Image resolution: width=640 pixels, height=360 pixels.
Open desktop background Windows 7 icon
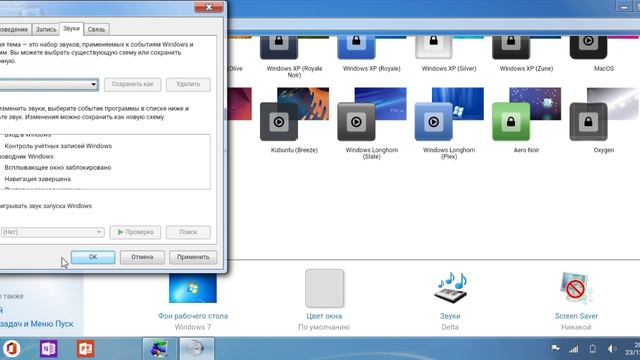193,288
